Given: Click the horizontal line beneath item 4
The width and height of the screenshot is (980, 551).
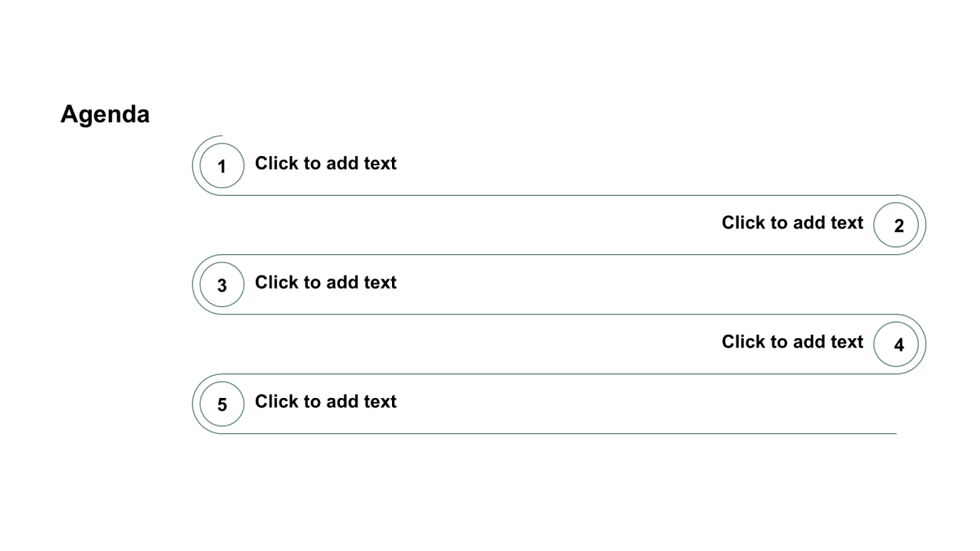Looking at the screenshot, I should click(x=559, y=374).
